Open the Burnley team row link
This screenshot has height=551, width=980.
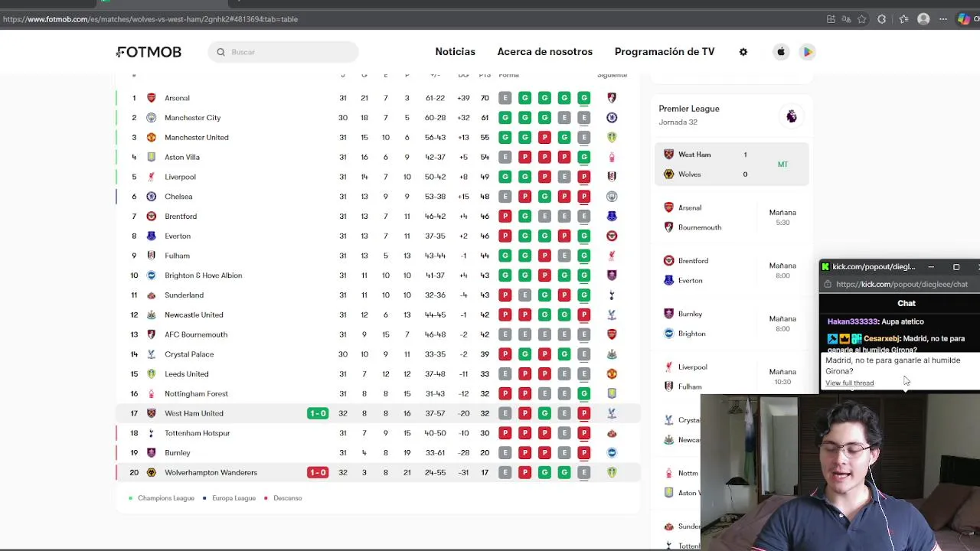[177, 453]
